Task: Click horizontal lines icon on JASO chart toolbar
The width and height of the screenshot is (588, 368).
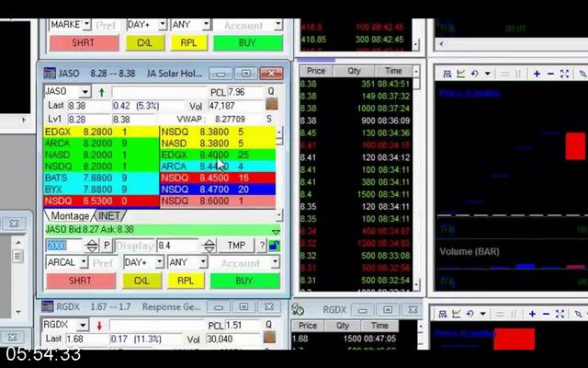Action: (x=504, y=74)
